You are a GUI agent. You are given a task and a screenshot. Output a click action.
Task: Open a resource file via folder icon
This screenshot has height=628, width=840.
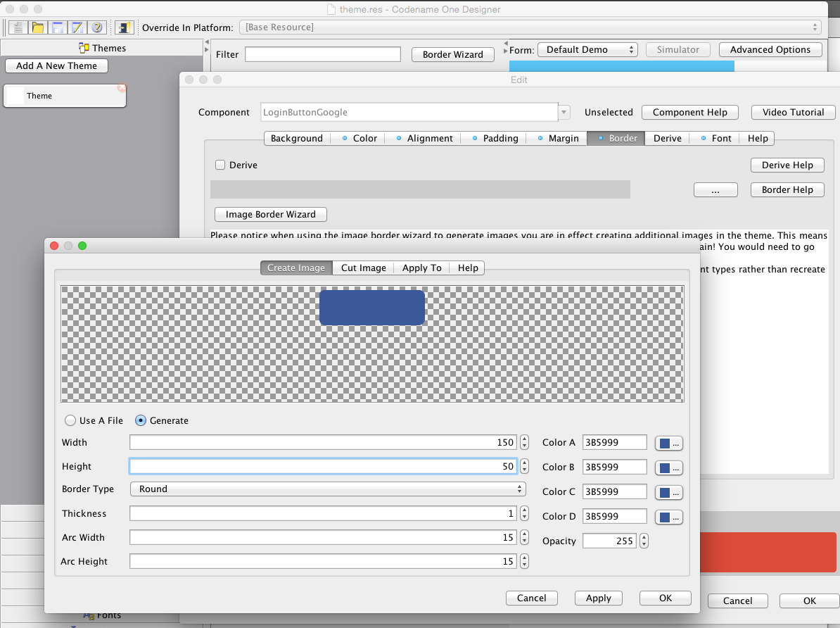[x=37, y=27]
